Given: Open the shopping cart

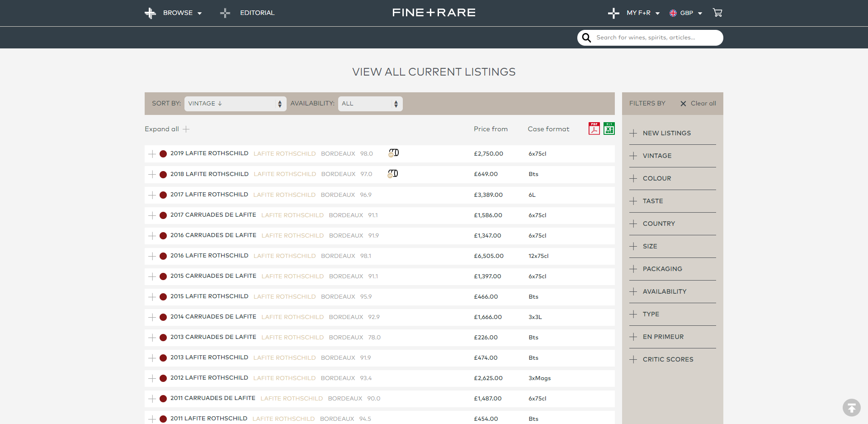Looking at the screenshot, I should 717,13.
